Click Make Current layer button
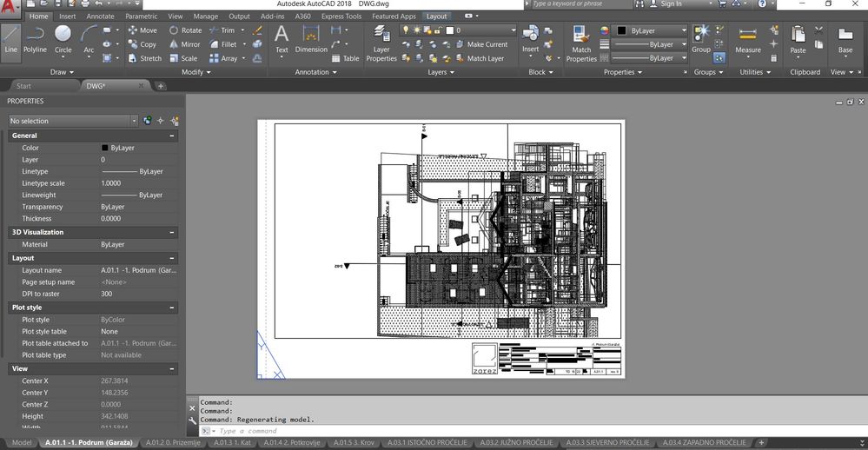Image resolution: width=868 pixels, height=450 pixels. [481, 44]
